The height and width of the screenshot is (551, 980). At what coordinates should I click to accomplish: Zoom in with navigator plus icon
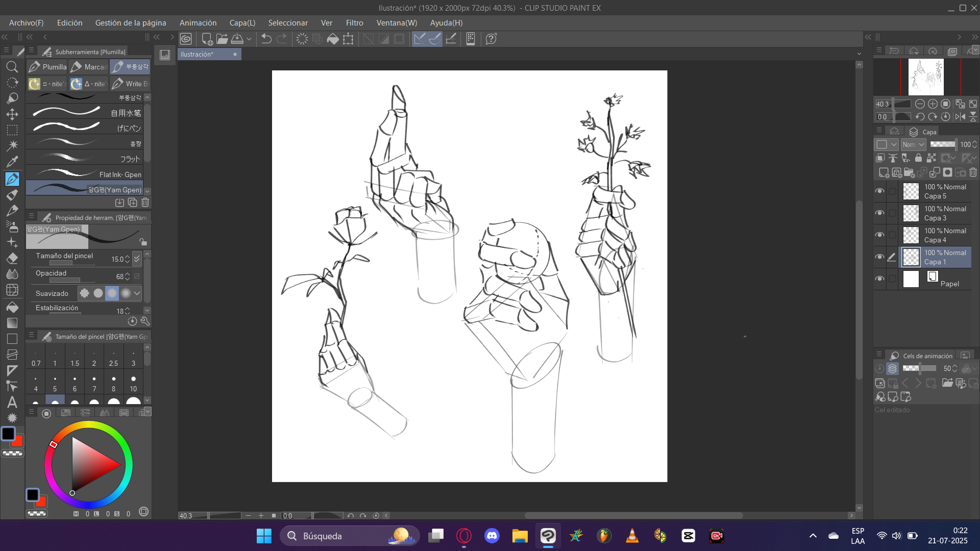click(x=933, y=104)
